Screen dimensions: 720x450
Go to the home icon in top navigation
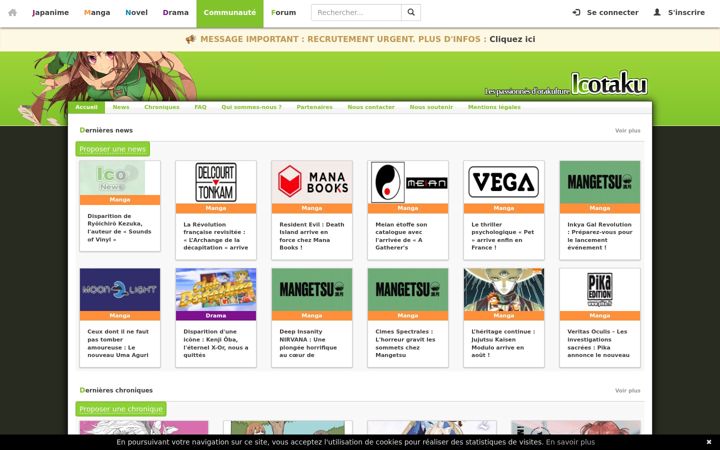click(12, 12)
